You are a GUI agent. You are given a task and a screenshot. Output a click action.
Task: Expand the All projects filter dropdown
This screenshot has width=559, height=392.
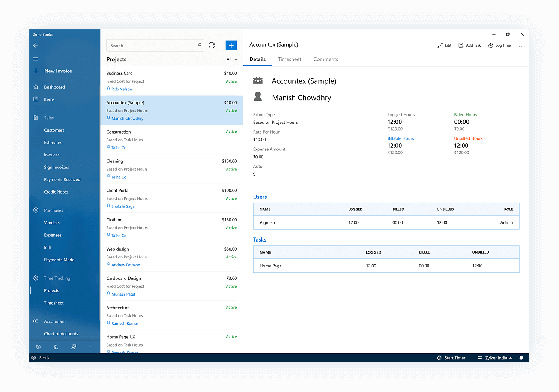coord(232,59)
